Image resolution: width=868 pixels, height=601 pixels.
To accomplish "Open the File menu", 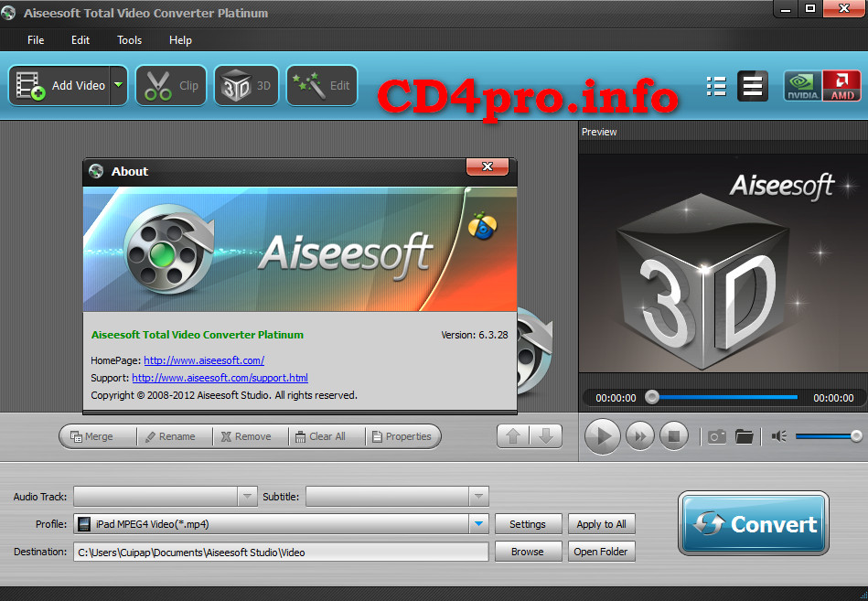I will (36, 40).
